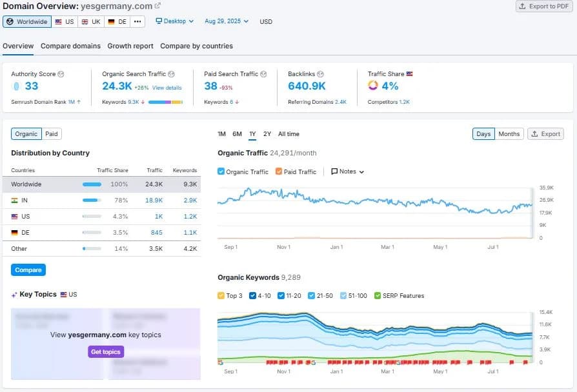The image size is (577, 392).
Task: Click DE traffic value 845
Action: [156, 233]
